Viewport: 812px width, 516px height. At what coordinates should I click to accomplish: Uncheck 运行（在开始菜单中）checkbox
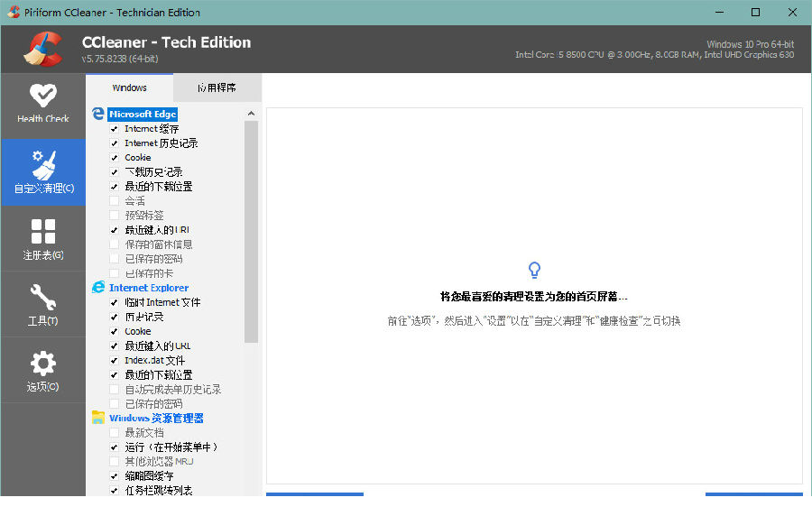(114, 447)
